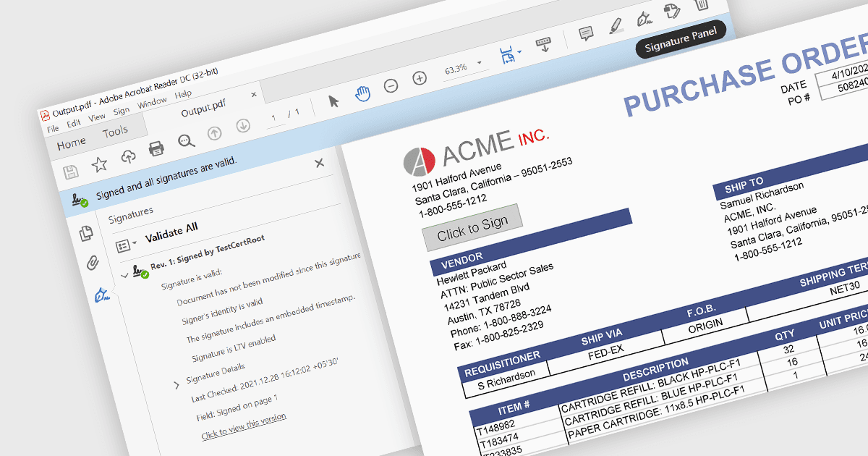Switch to the Tools tab
Image resolution: width=868 pixels, height=456 pixels.
point(115,131)
